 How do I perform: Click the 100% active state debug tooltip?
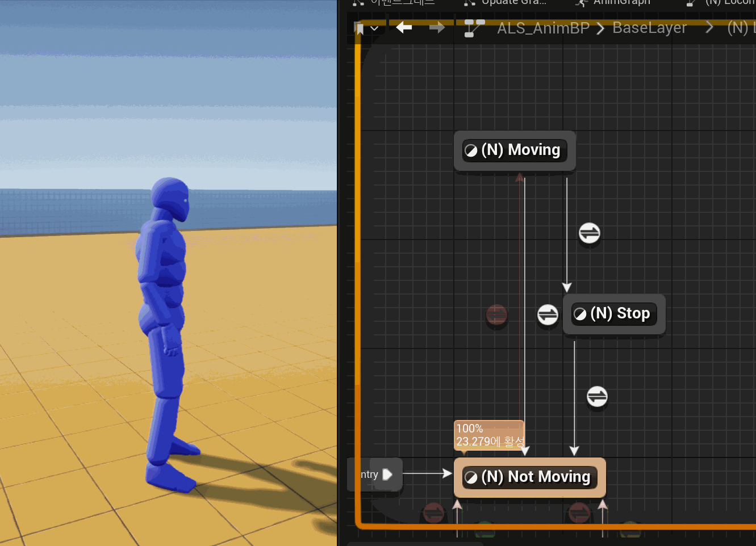point(489,435)
